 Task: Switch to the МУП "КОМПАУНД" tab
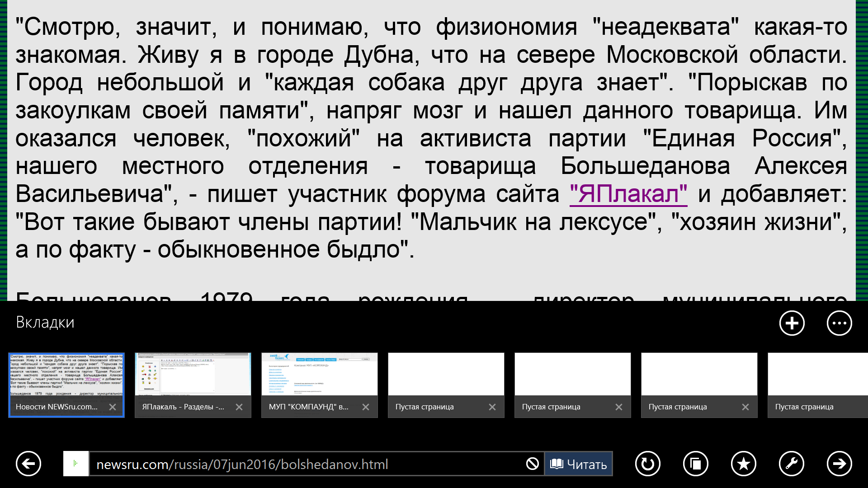click(x=320, y=385)
